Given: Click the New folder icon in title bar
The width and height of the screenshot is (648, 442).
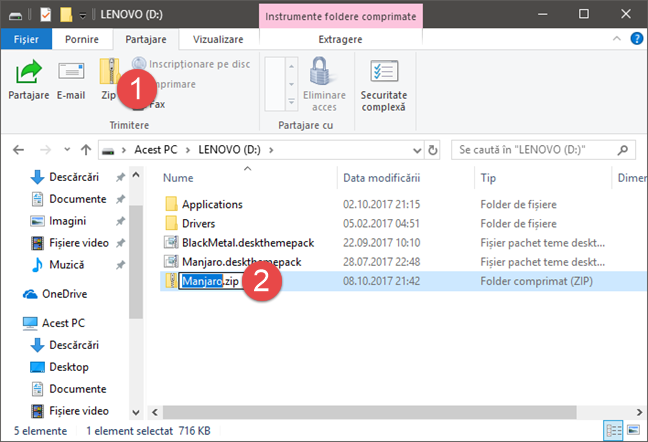Looking at the screenshot, I should coord(66,15).
